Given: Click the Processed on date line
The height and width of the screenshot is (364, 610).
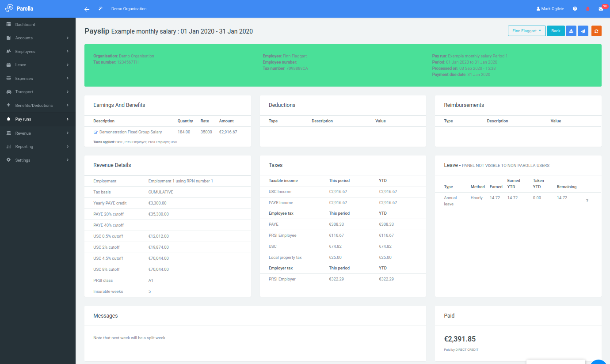Looking at the screenshot, I should tap(464, 68).
